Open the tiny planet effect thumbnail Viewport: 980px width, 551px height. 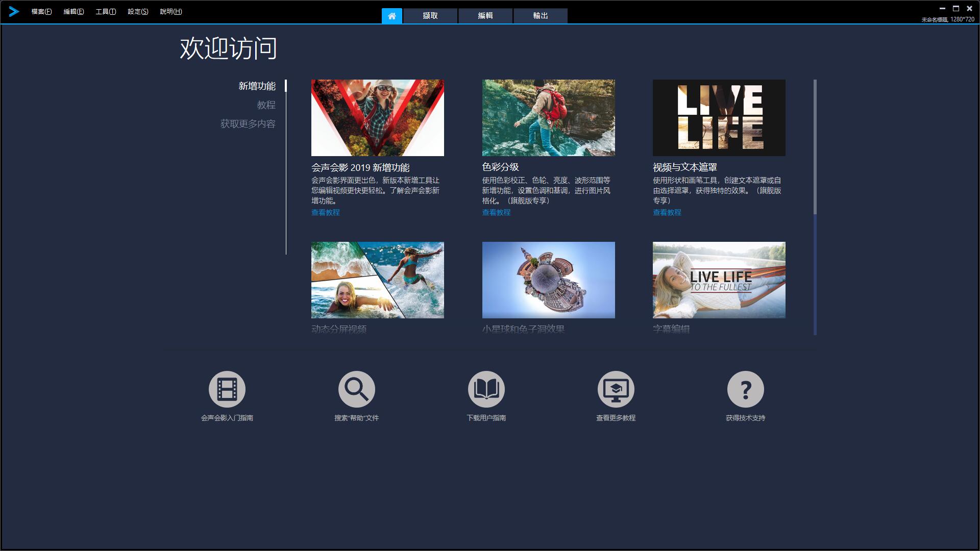point(549,280)
